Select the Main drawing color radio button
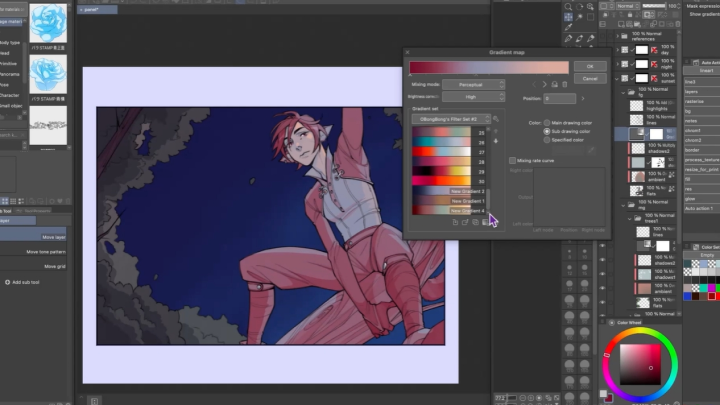The width and height of the screenshot is (720, 405). 546,121
